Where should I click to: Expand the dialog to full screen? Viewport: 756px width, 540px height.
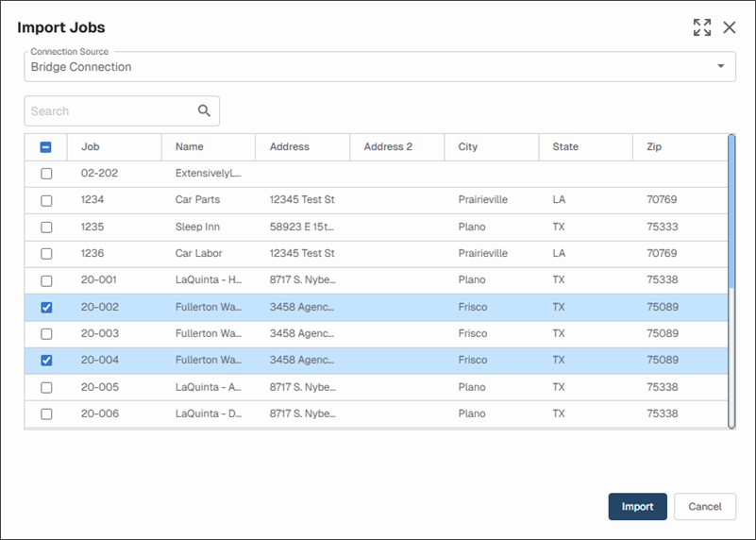point(702,27)
